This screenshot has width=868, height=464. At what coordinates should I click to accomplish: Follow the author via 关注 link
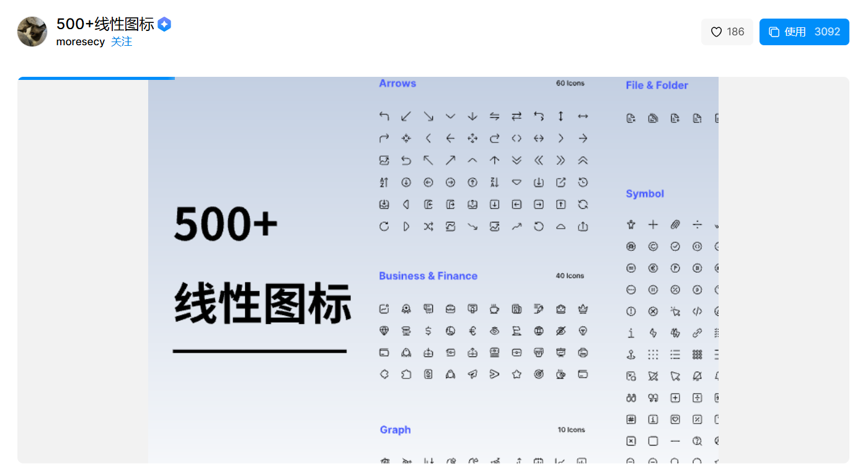pyautogui.click(x=122, y=42)
